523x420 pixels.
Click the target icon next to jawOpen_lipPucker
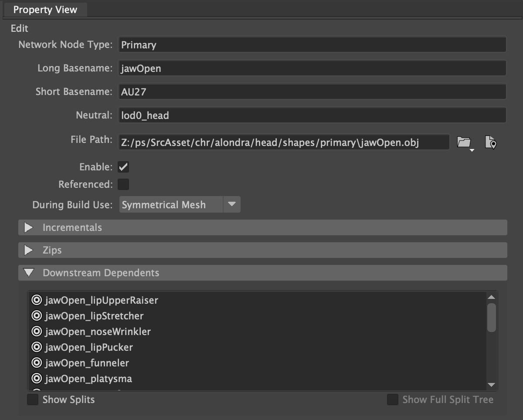[x=37, y=347]
